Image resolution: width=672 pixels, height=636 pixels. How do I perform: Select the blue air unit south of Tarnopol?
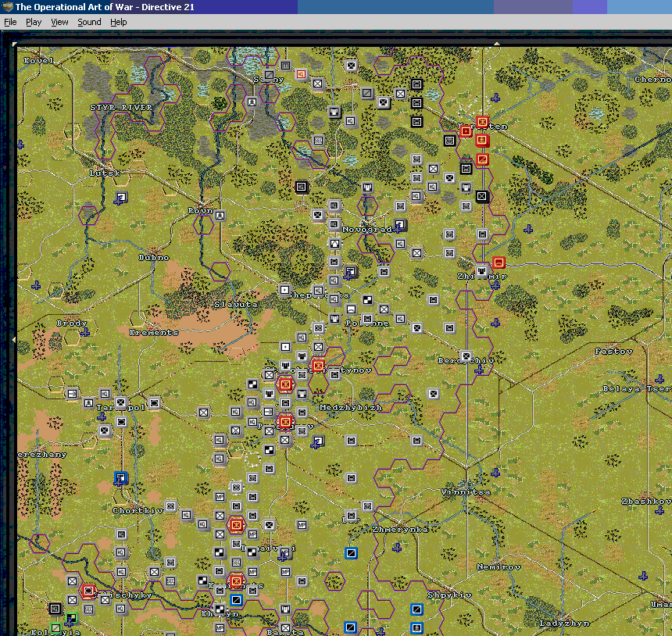tap(121, 477)
